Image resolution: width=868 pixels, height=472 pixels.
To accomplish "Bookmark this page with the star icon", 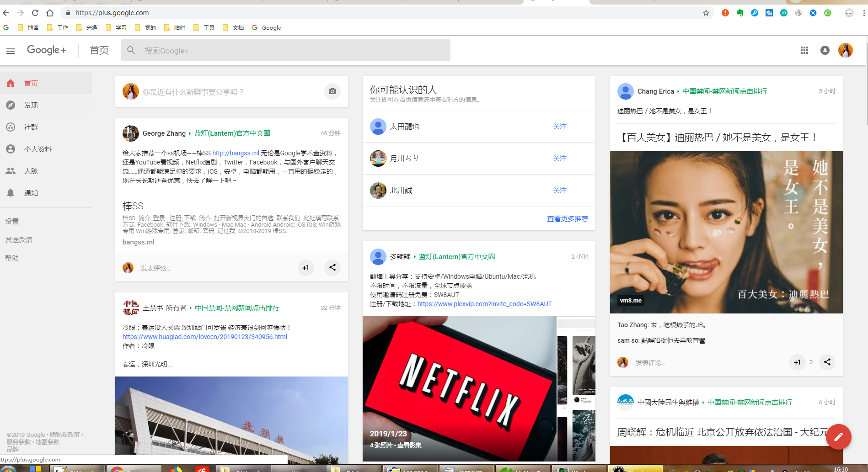I will (x=706, y=13).
